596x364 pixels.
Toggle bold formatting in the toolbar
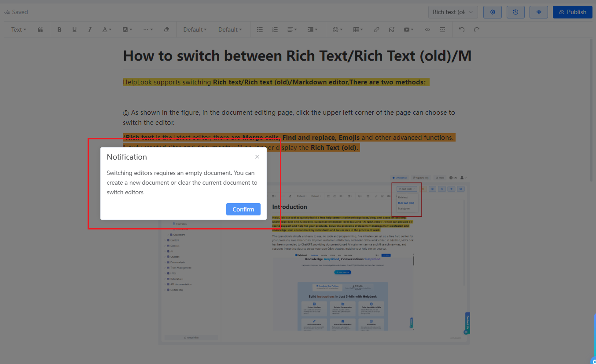click(59, 29)
